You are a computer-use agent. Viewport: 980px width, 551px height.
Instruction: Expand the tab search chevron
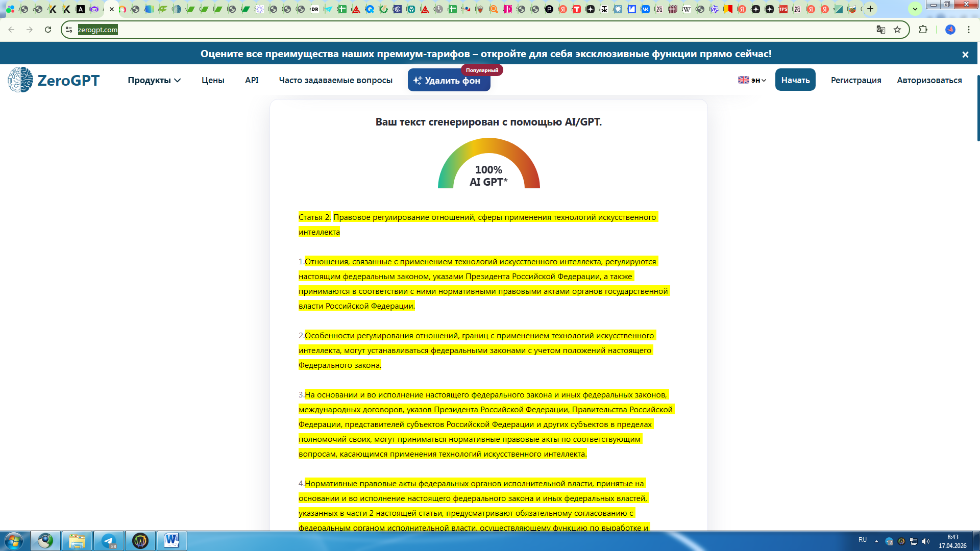pos(915,9)
